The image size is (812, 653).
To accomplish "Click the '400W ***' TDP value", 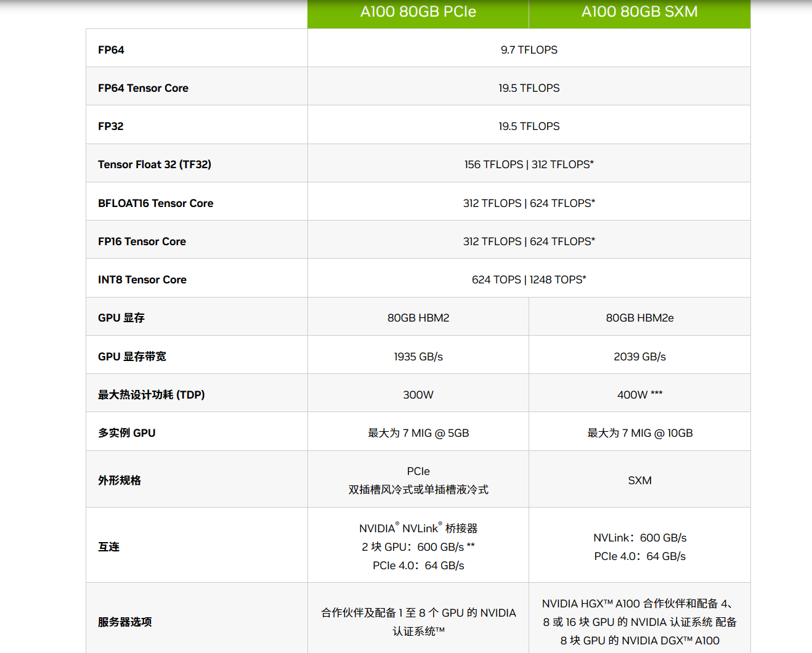I will [x=639, y=395].
